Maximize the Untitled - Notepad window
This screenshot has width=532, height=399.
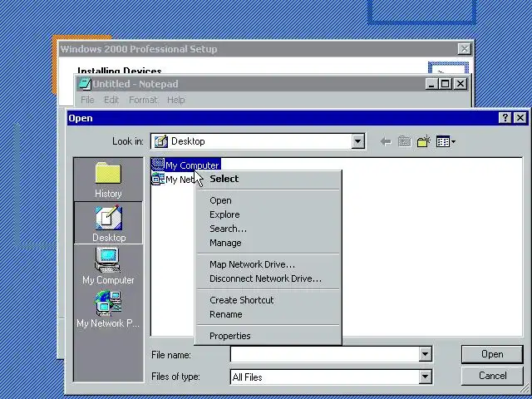coord(446,84)
